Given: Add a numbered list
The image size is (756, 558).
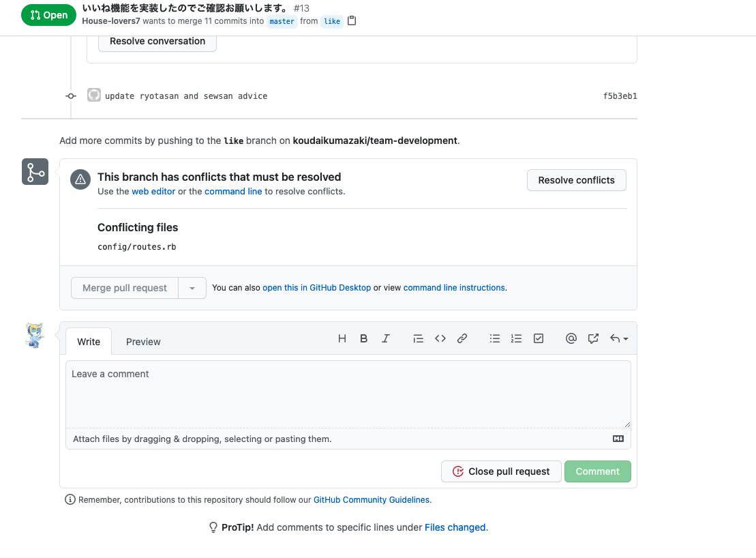Looking at the screenshot, I should (516, 338).
